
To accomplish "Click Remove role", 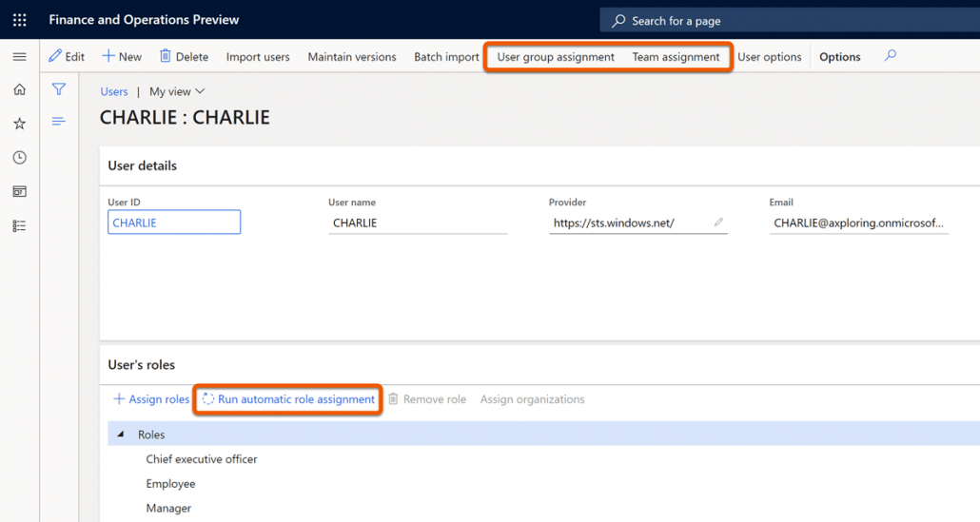I will 427,399.
